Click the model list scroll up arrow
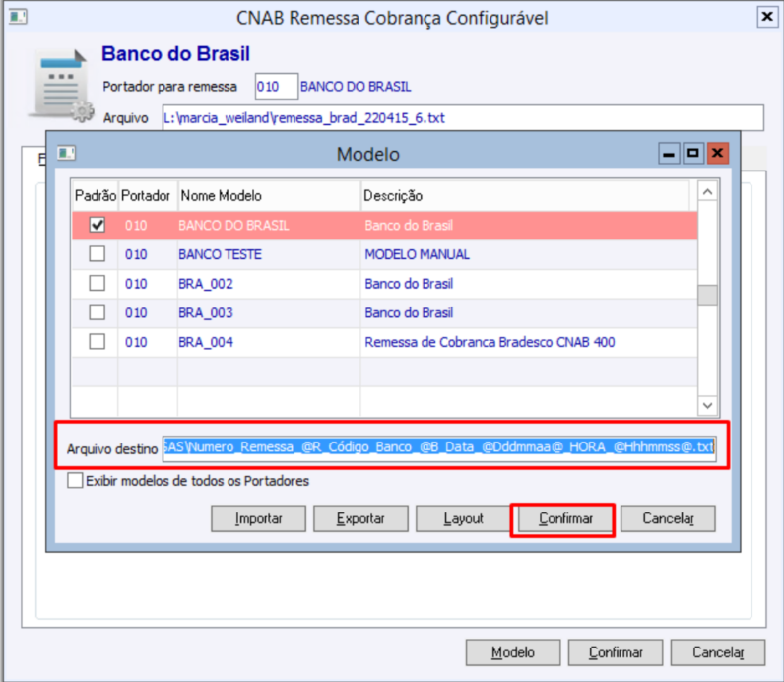Screen dimensions: 784x682 (x=707, y=191)
